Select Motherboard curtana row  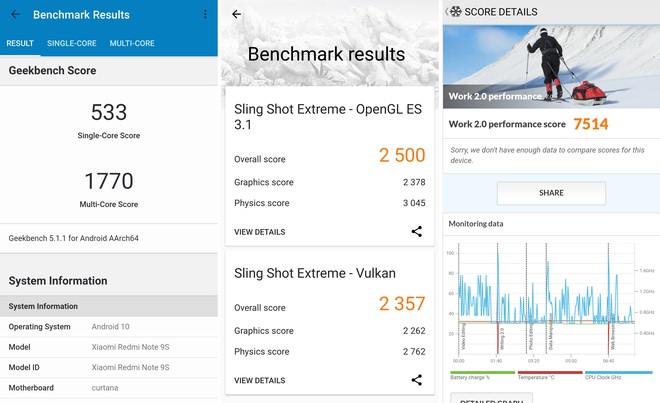coord(109,388)
